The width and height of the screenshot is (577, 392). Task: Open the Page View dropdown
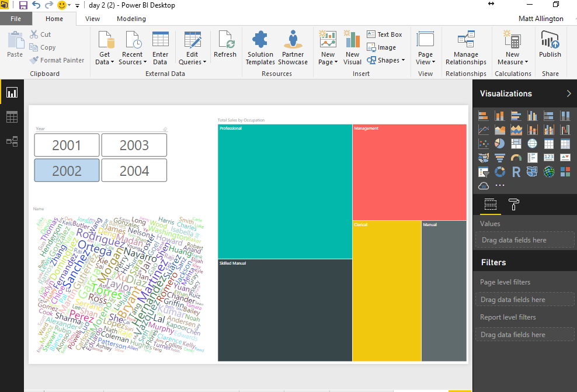[425, 58]
